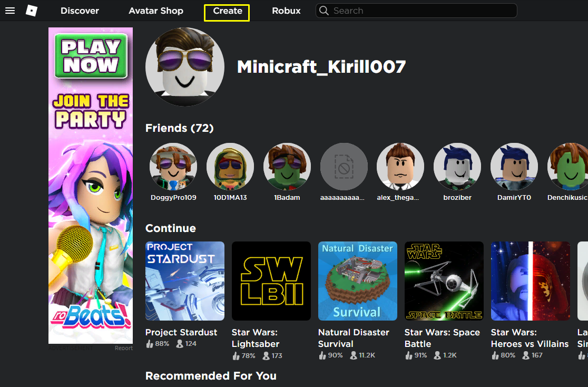
Task: Click DamirYT0 name label
Action: (x=514, y=197)
